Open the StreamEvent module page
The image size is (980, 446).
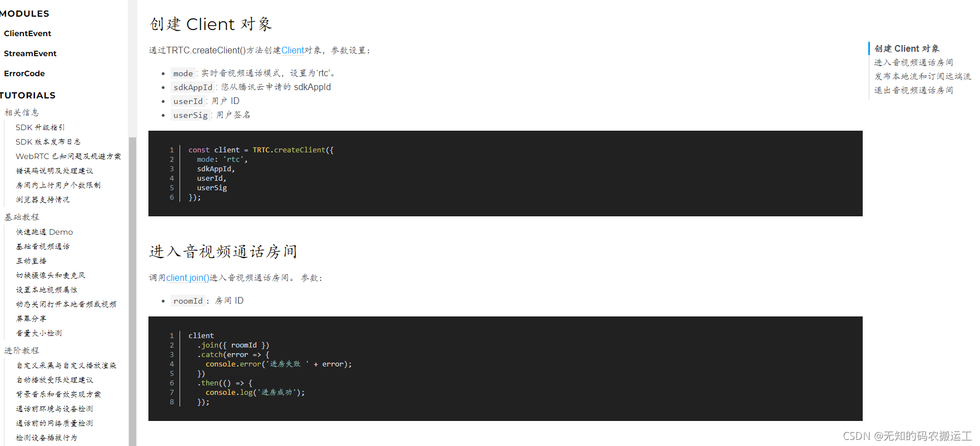tap(30, 53)
